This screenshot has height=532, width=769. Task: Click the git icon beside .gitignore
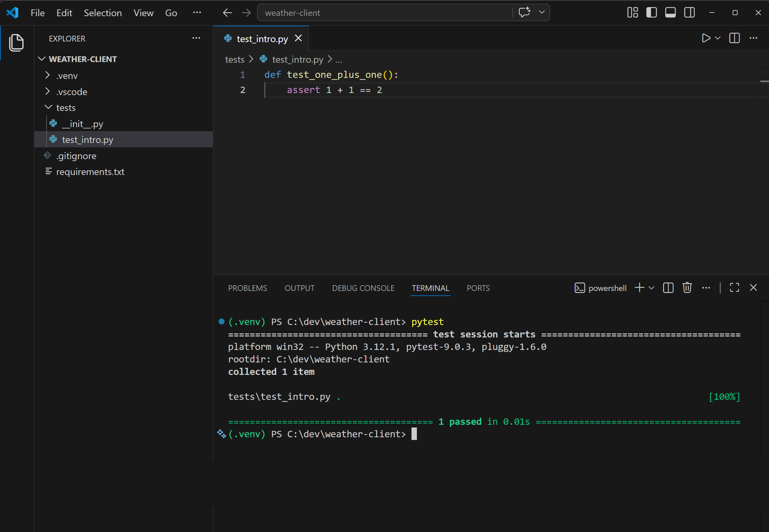(x=47, y=155)
